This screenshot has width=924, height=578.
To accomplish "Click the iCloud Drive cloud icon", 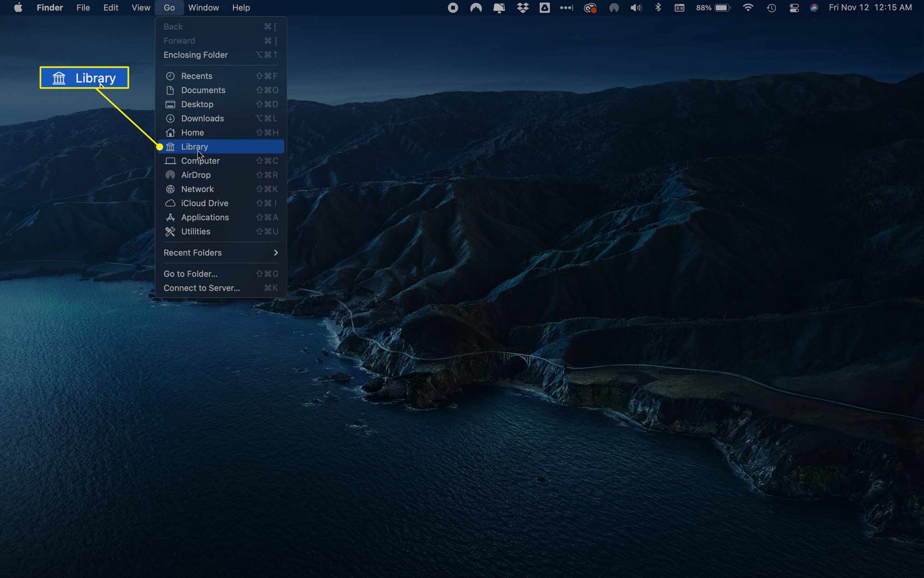I will (x=170, y=203).
